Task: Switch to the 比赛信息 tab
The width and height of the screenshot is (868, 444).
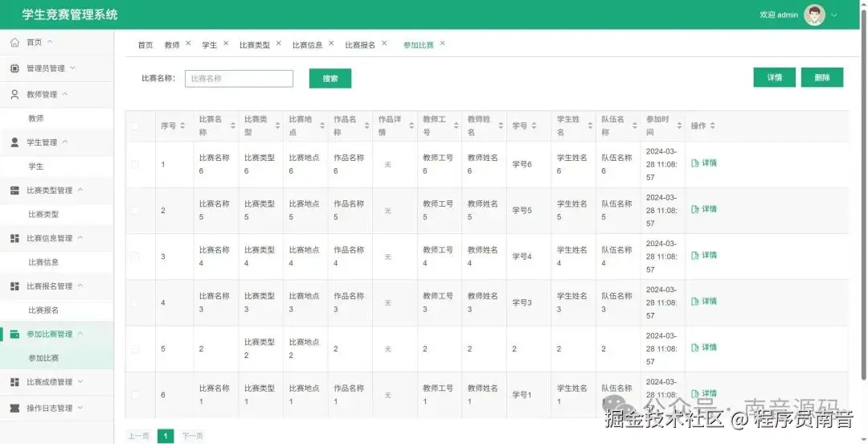Action: click(307, 45)
